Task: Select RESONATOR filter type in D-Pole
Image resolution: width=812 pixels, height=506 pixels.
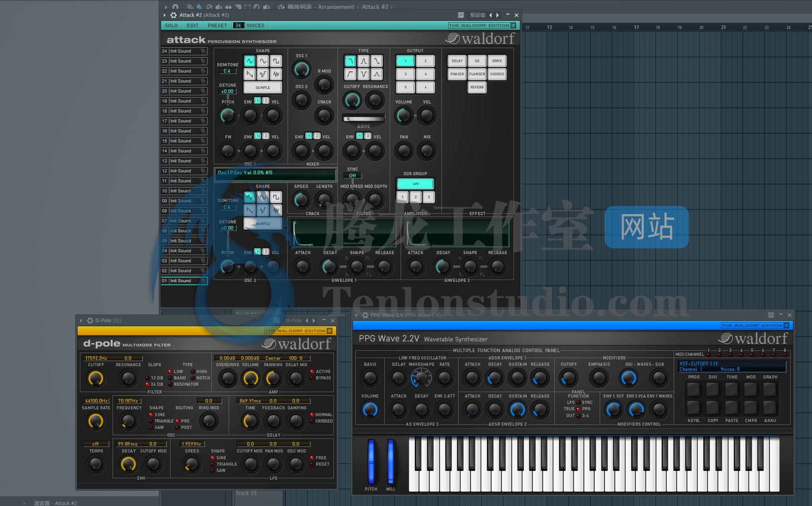Action: [183, 384]
